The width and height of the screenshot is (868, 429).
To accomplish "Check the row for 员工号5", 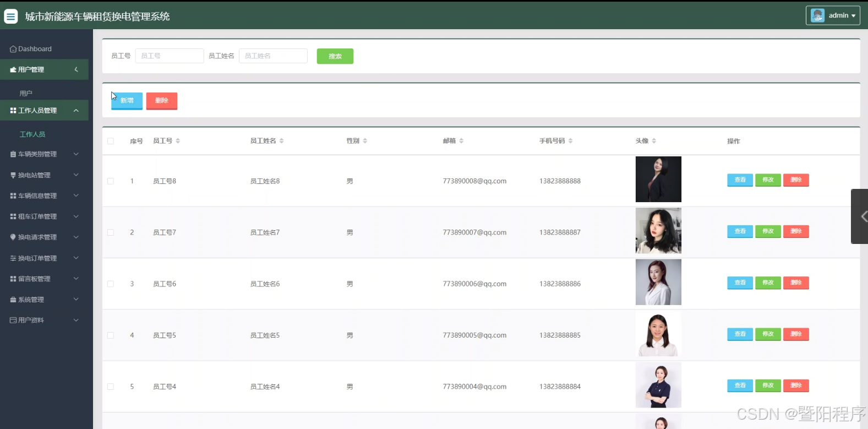I will [x=111, y=335].
